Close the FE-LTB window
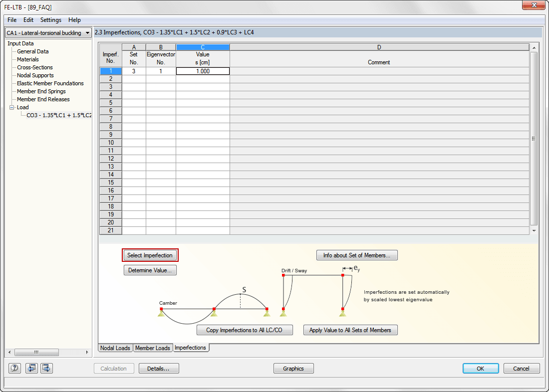The image size is (549, 392). [x=534, y=5]
